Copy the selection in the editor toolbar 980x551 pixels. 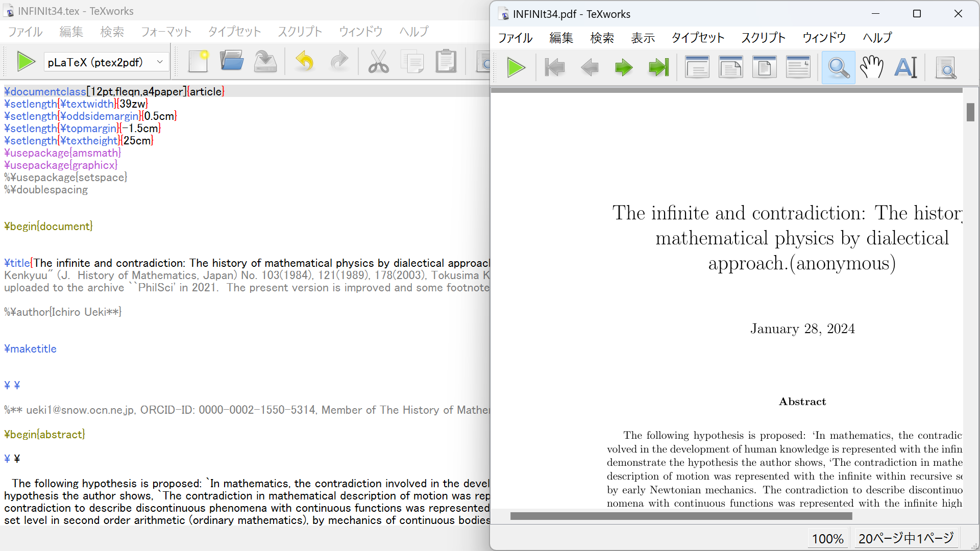(x=412, y=62)
